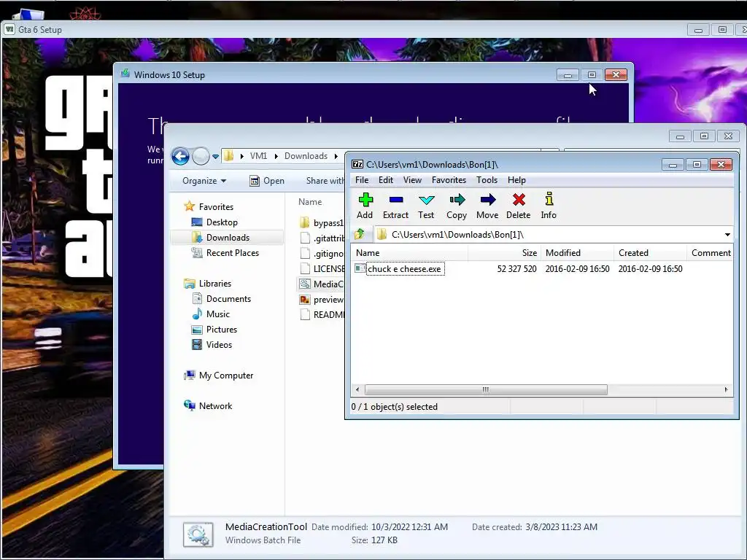Click Downloads in the Explorer breadcrumb
The height and width of the screenshot is (560, 747).
click(306, 156)
